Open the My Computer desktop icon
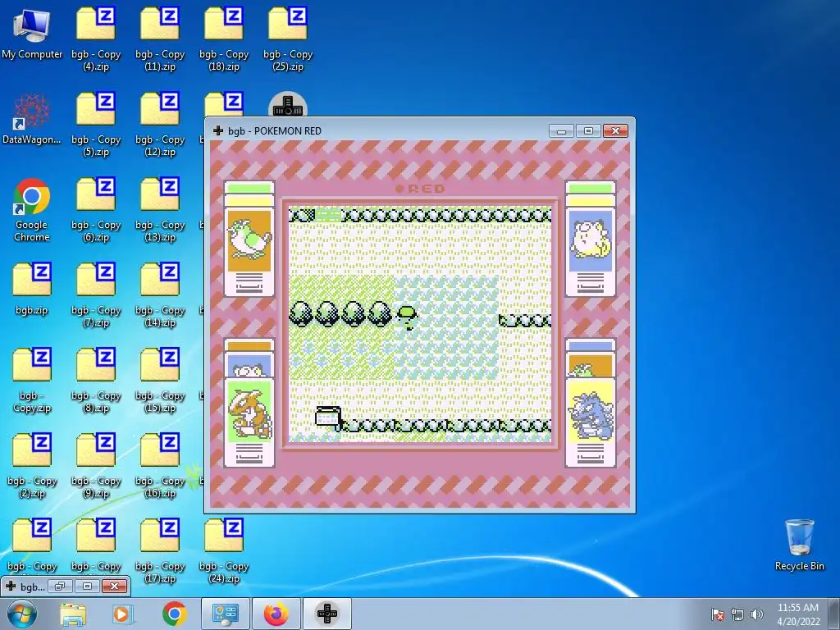The image size is (840, 630). 32,33
